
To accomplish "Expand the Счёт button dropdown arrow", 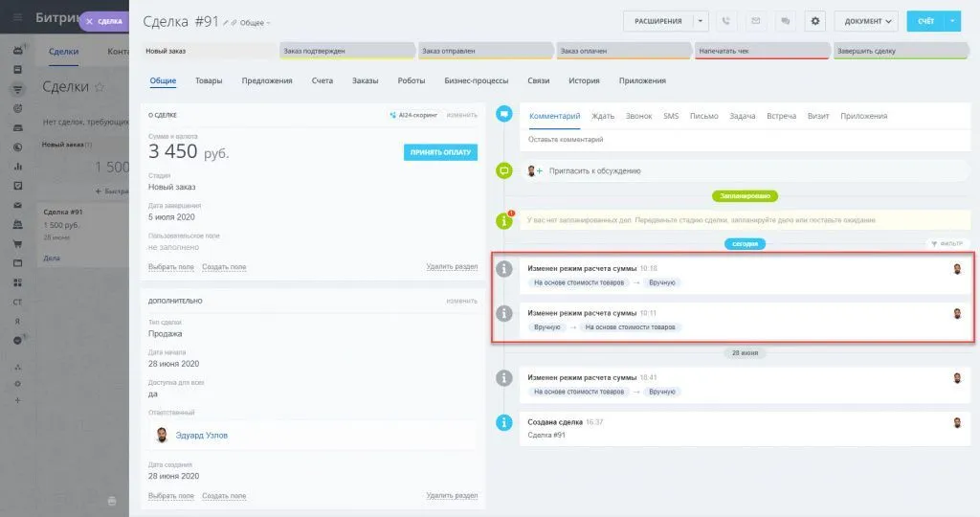I will 951,21.
